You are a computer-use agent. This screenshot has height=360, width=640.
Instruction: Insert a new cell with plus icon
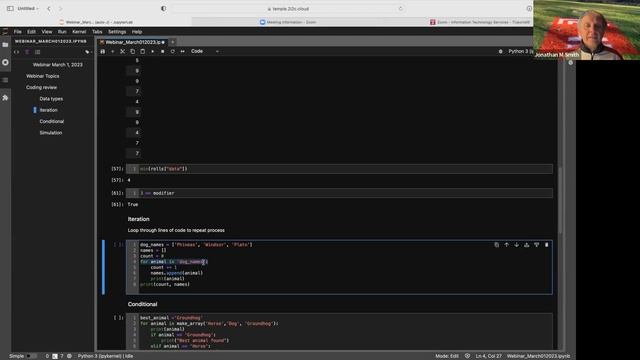113,51
